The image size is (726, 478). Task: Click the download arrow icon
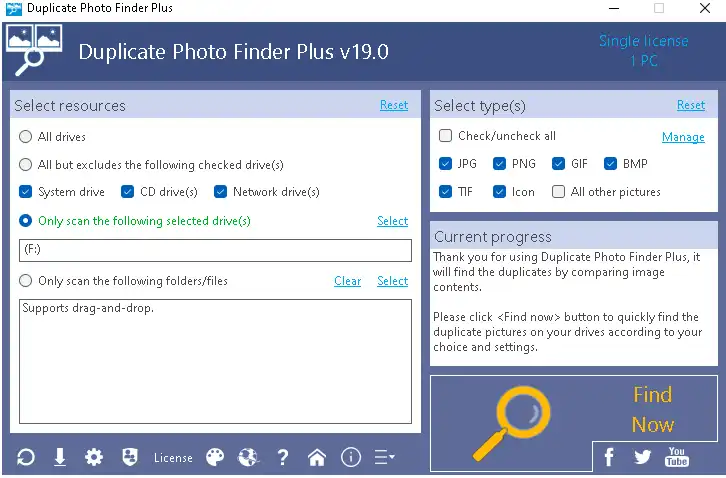pyautogui.click(x=60, y=457)
